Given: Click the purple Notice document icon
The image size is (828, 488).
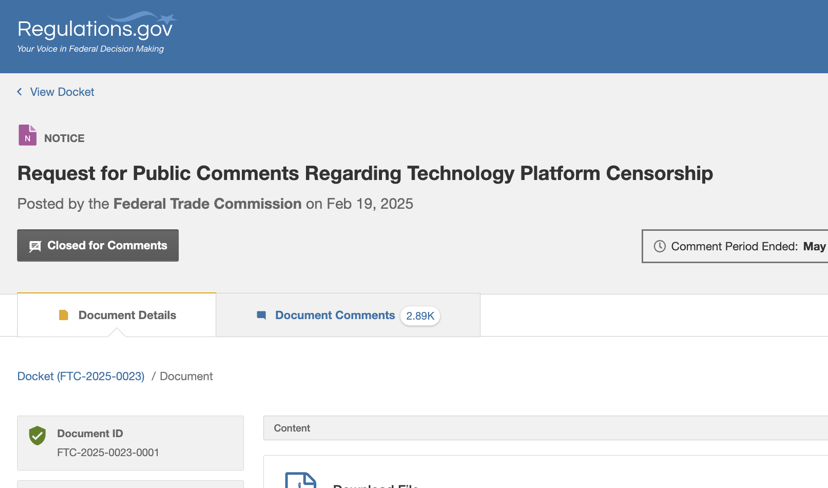Looking at the screenshot, I should (x=27, y=136).
